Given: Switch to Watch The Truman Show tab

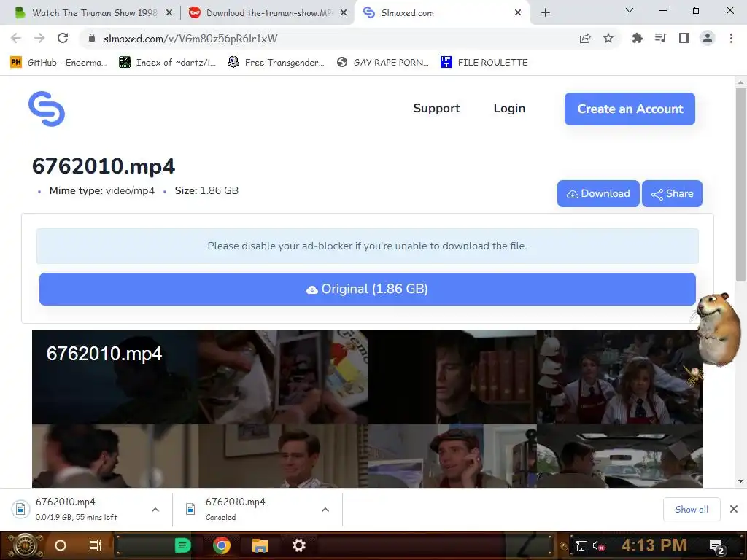Looking at the screenshot, I should (x=94, y=13).
